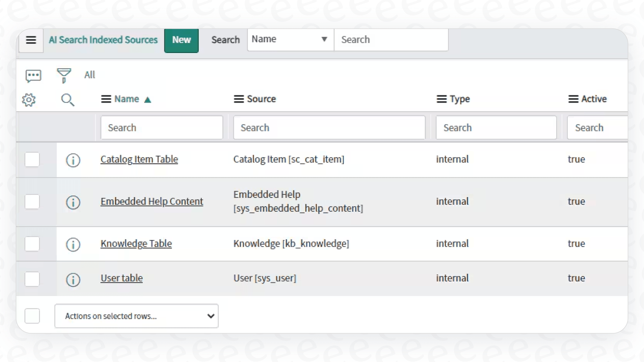Select the checkbox for Embedded Help Content row
Viewport: 644px width, 362px height.
tap(32, 202)
